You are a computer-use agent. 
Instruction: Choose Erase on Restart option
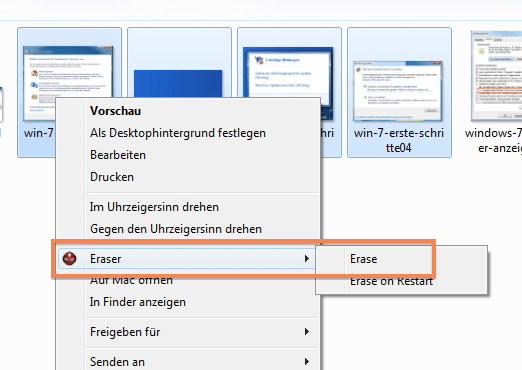pos(391,281)
